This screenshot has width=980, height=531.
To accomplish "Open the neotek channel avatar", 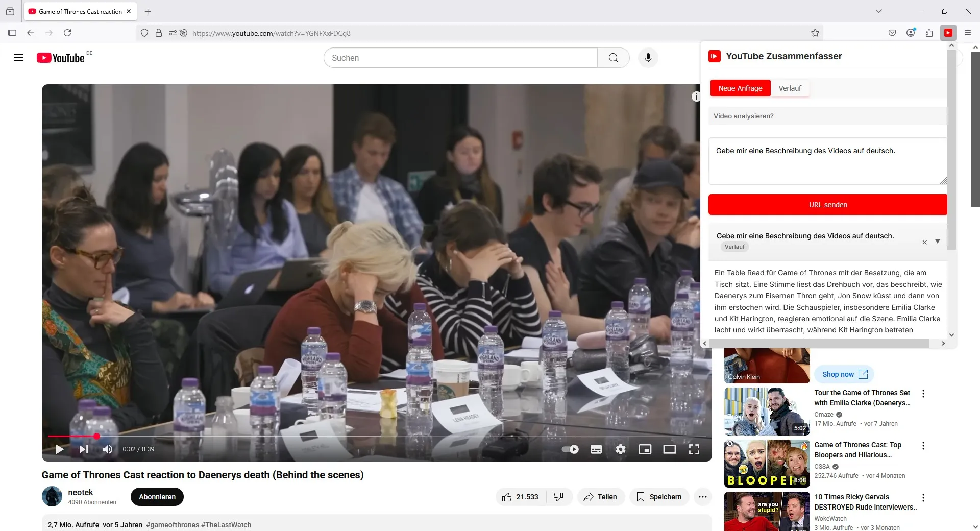I will pos(52,496).
